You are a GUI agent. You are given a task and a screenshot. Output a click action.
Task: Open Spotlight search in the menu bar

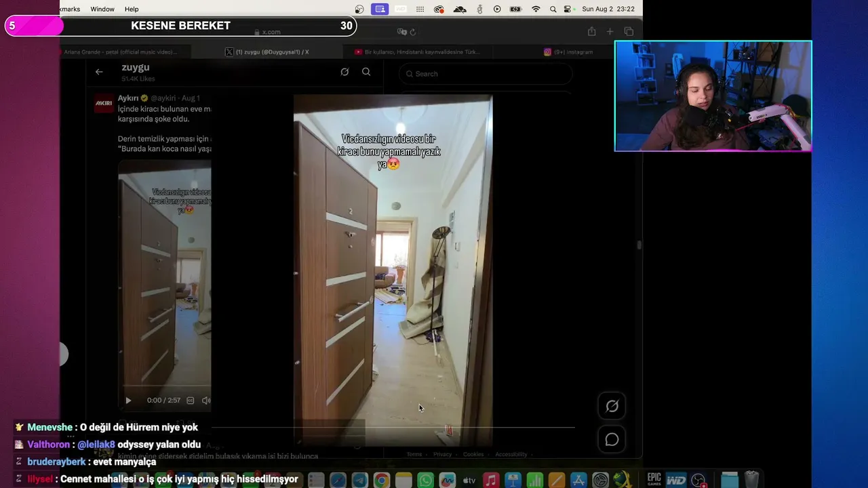pyautogui.click(x=553, y=9)
